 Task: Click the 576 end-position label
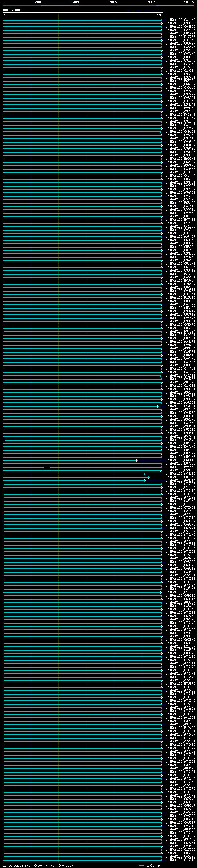[x=159, y=15]
